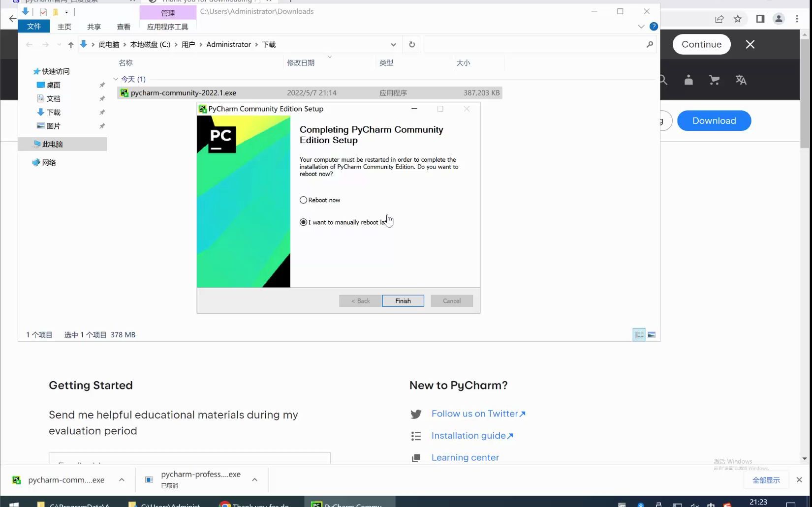Image resolution: width=812 pixels, height=507 pixels.
Task: Open the 文件 ribbon tab in Explorer
Action: click(34, 27)
